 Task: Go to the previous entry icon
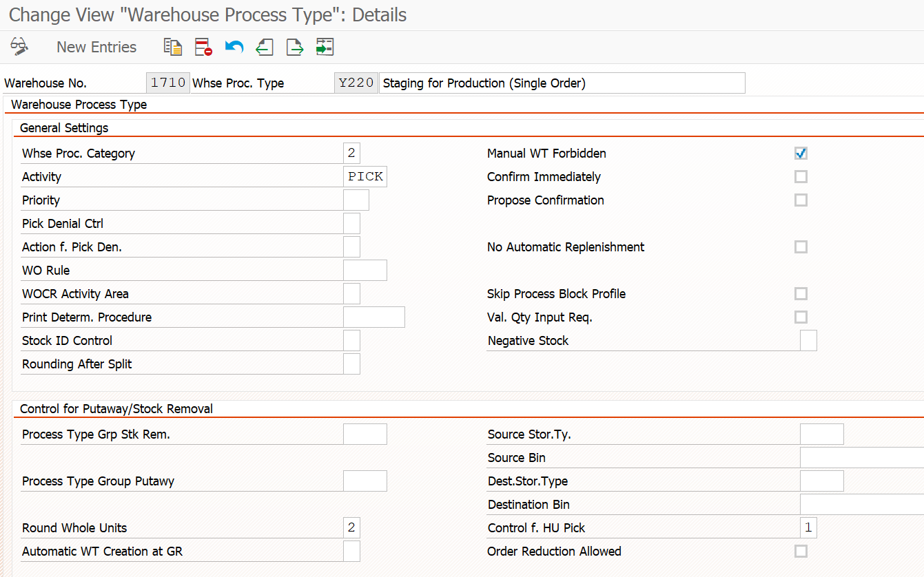click(x=265, y=47)
